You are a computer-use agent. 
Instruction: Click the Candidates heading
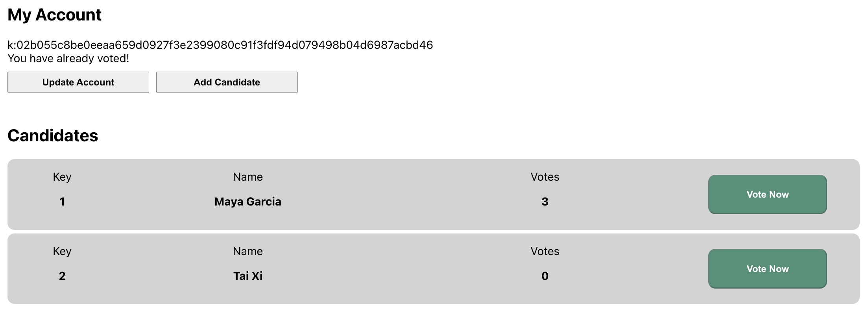[x=53, y=135]
